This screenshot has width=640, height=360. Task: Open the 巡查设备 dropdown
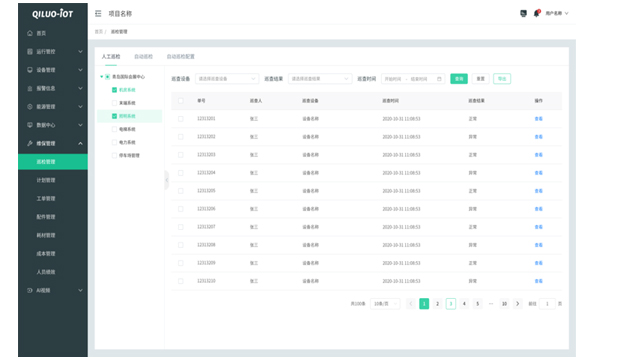pyautogui.click(x=227, y=79)
